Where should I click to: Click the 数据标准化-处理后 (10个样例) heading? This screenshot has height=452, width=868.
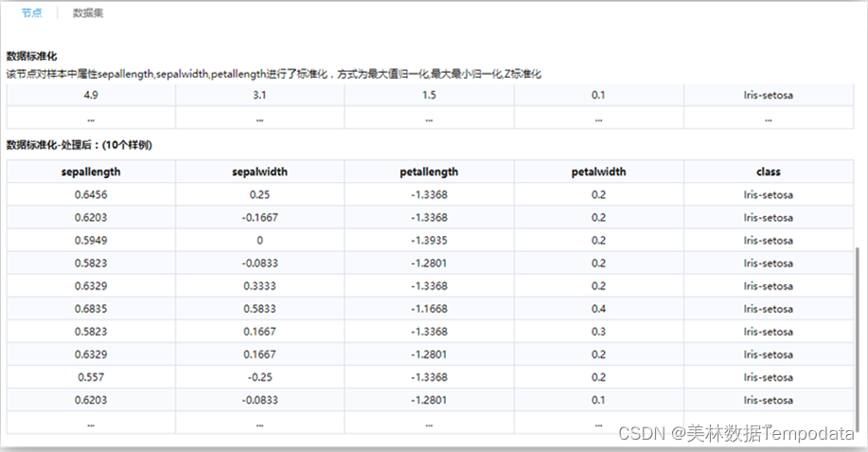(x=80, y=145)
